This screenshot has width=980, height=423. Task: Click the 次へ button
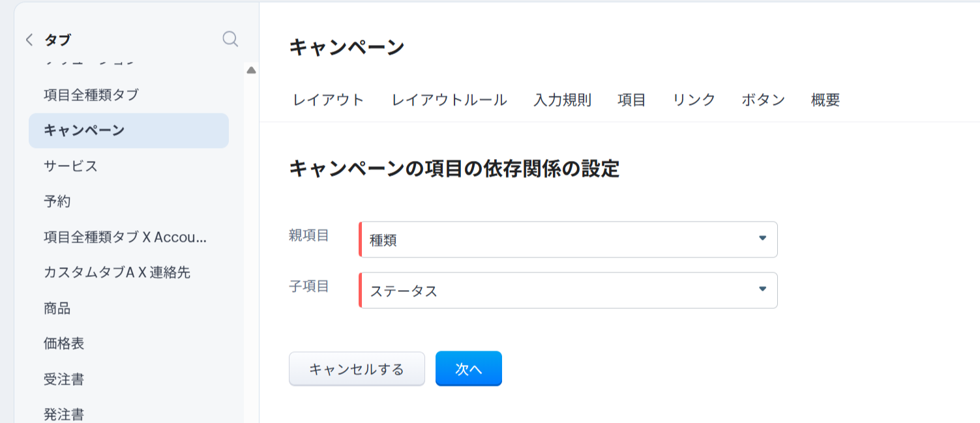468,369
